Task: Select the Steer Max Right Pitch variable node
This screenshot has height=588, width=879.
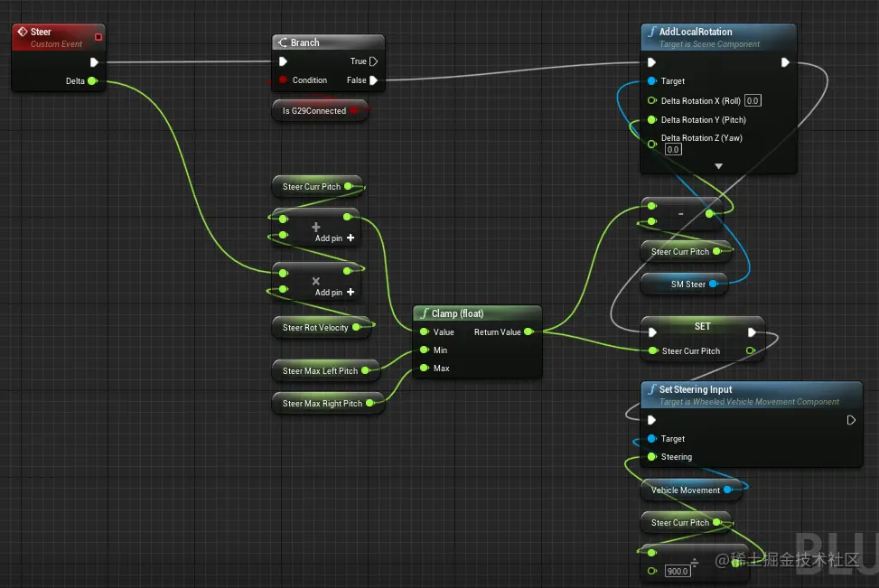Action: [328, 403]
